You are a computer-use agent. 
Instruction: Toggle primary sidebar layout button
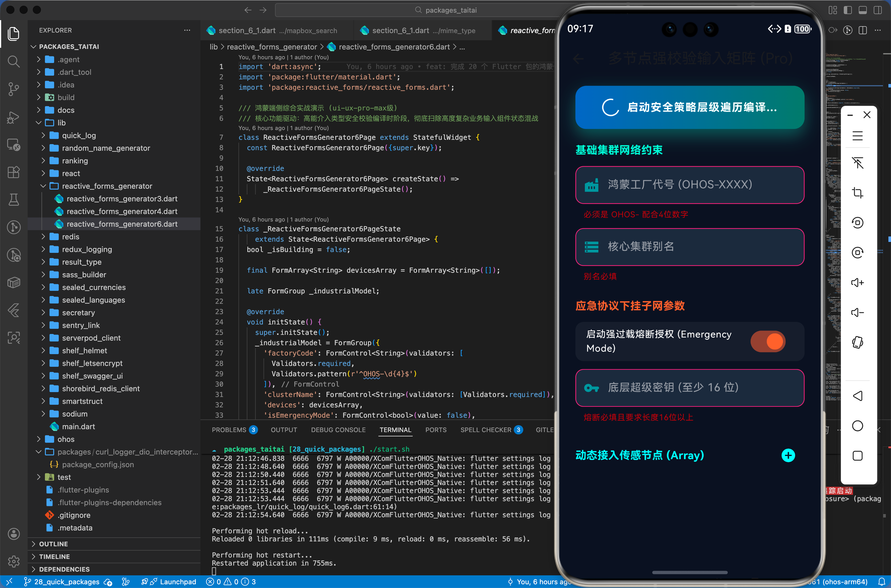[x=848, y=10]
